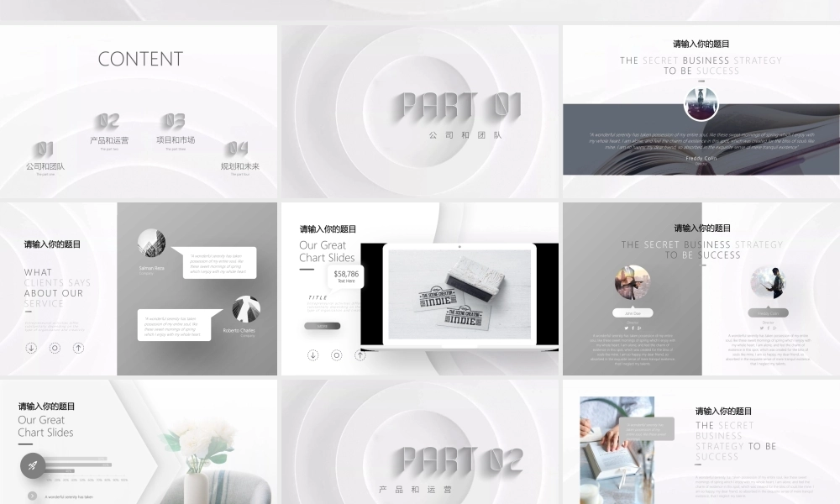Click down-arrow circle icon in laptop mockup slide
Screen dimensions: 840x504
[312, 355]
